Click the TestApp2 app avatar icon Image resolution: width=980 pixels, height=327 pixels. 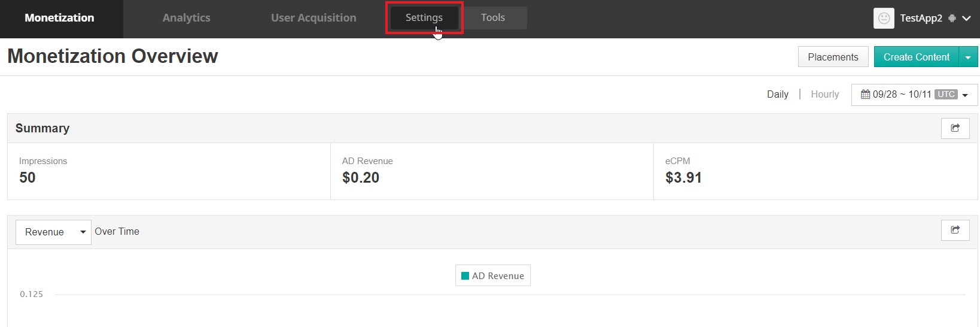[x=884, y=18]
